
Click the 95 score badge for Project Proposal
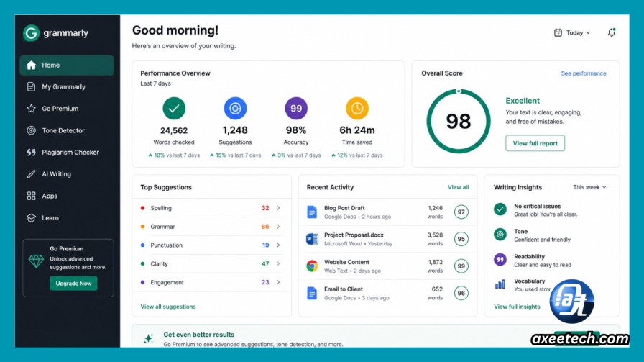coord(461,239)
